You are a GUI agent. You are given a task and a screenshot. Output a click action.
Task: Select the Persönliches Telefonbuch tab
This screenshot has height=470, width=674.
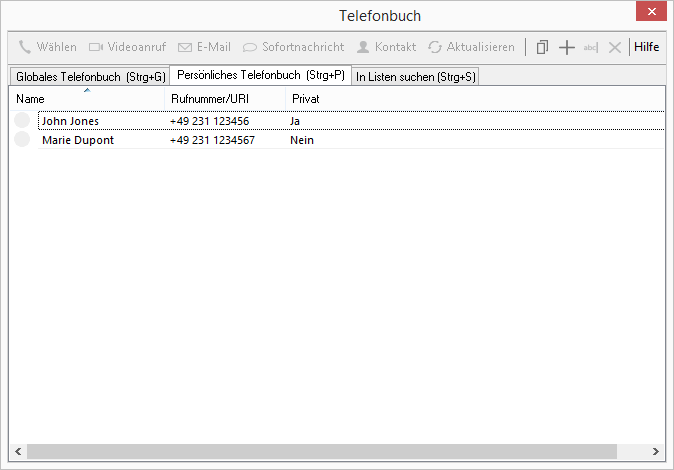(260, 76)
